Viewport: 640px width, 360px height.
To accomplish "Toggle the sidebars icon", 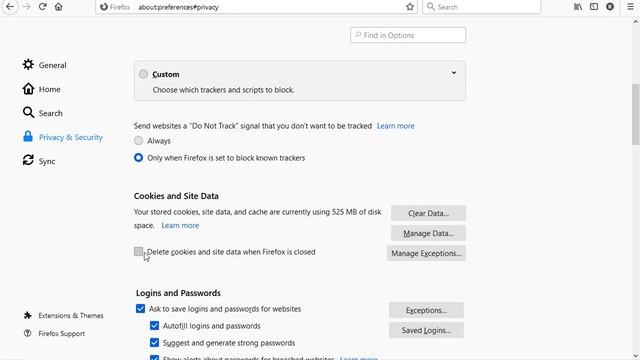I will coord(594,7).
